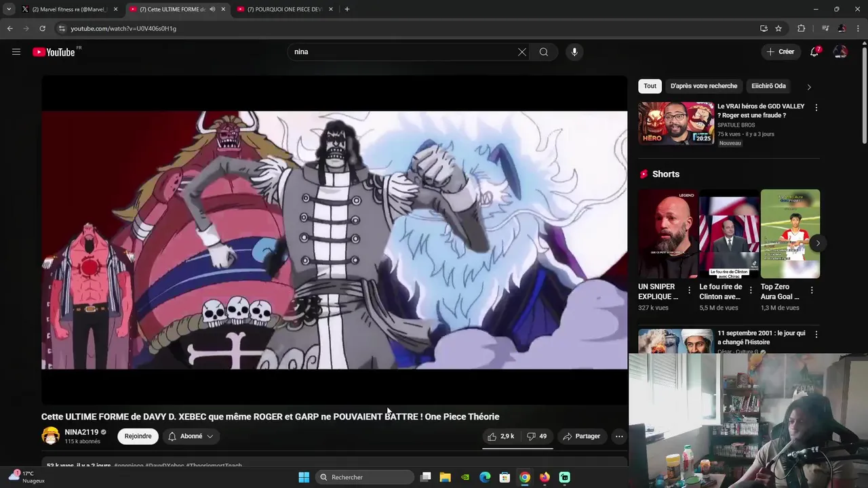The height and width of the screenshot is (488, 868).
Task: Close the Marvel fitness tab
Action: 115,9
